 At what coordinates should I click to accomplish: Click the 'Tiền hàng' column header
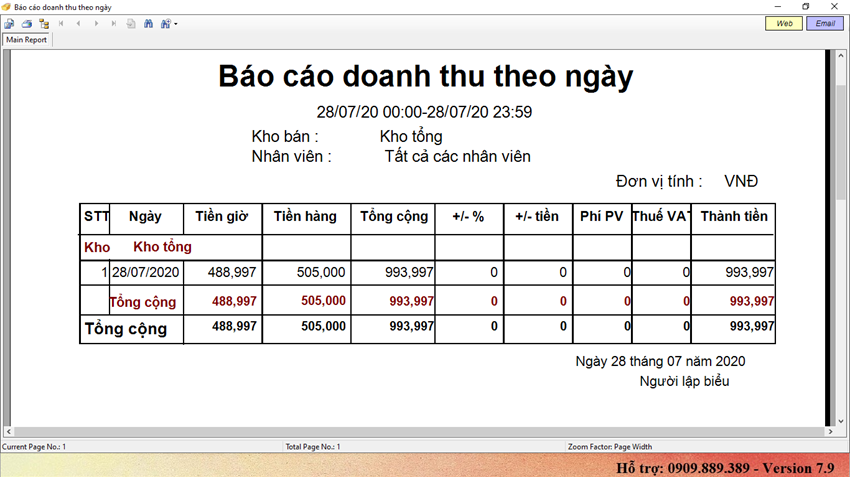coord(305,217)
